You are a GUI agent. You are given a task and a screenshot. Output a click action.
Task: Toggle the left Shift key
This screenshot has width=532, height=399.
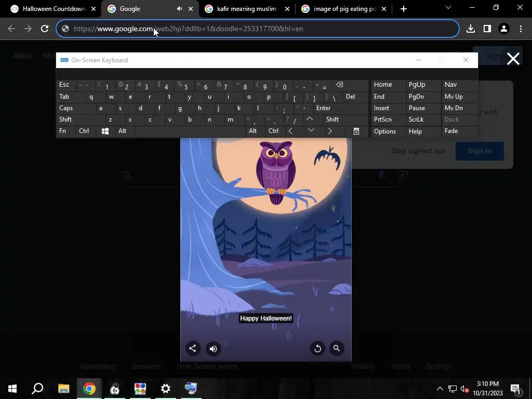(x=81, y=119)
